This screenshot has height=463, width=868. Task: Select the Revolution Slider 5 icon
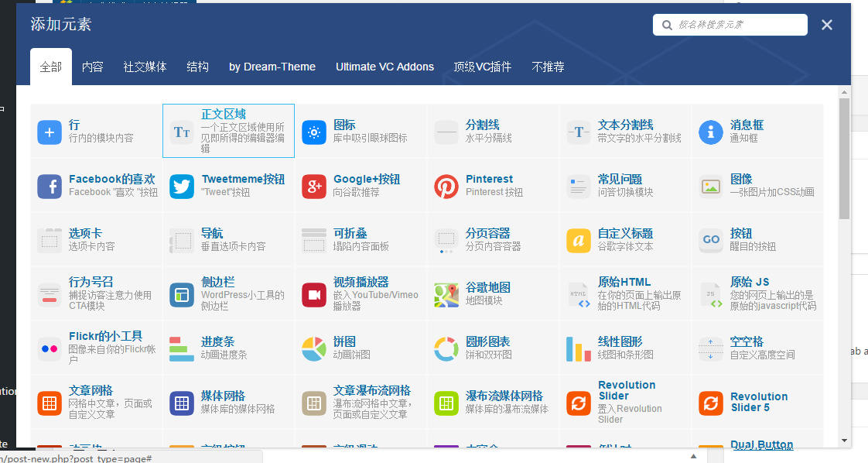point(710,403)
